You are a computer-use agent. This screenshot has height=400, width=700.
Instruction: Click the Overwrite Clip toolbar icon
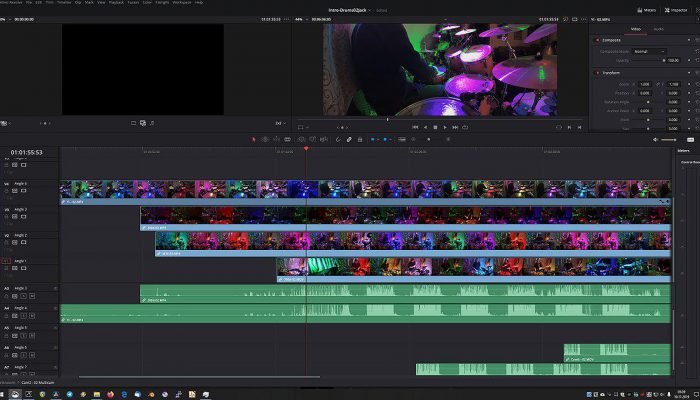[312, 139]
